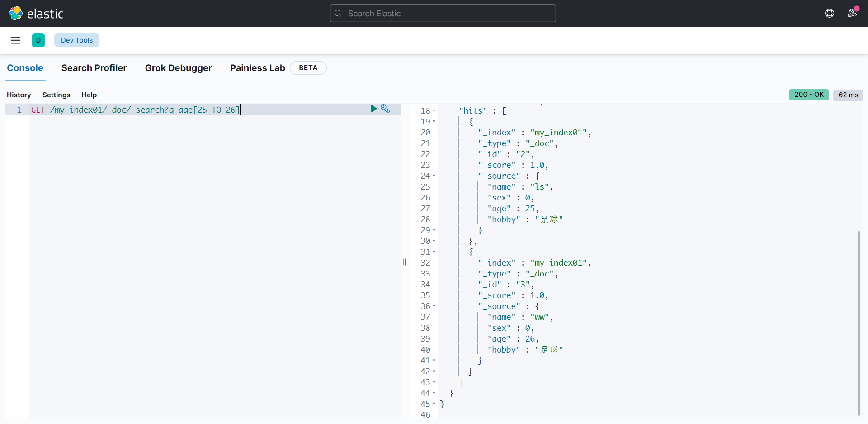The image size is (868, 424).
Task: Click the "_score" line at row 35
Action: [x=513, y=295]
